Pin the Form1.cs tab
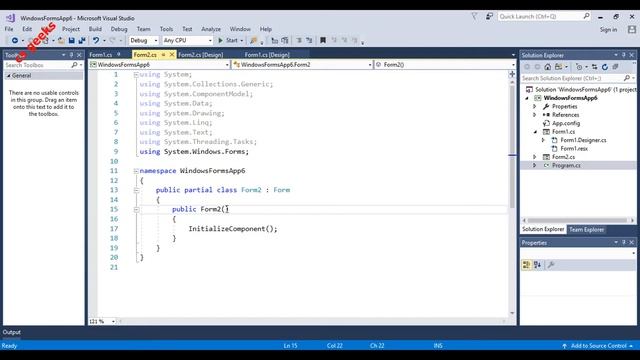Image resolution: width=640 pixels, height=360 pixels. tap(119, 54)
